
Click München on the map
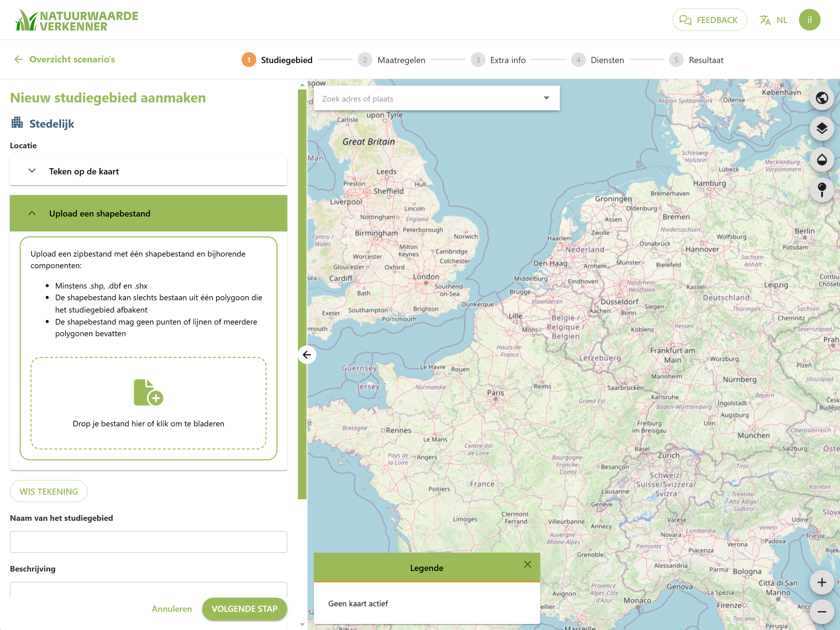tap(753, 436)
